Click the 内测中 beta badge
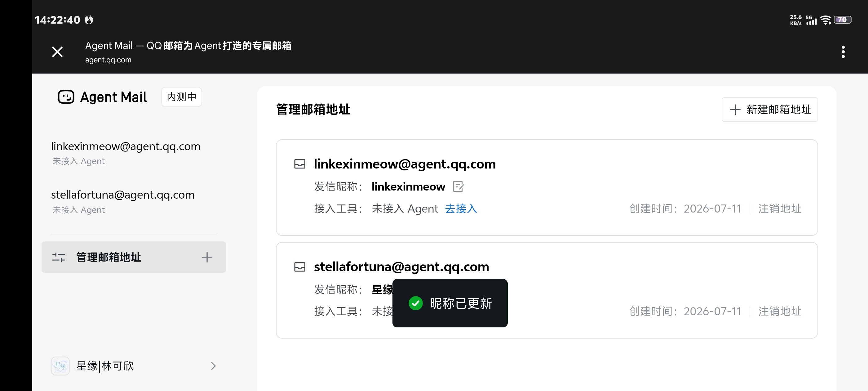 tap(182, 97)
